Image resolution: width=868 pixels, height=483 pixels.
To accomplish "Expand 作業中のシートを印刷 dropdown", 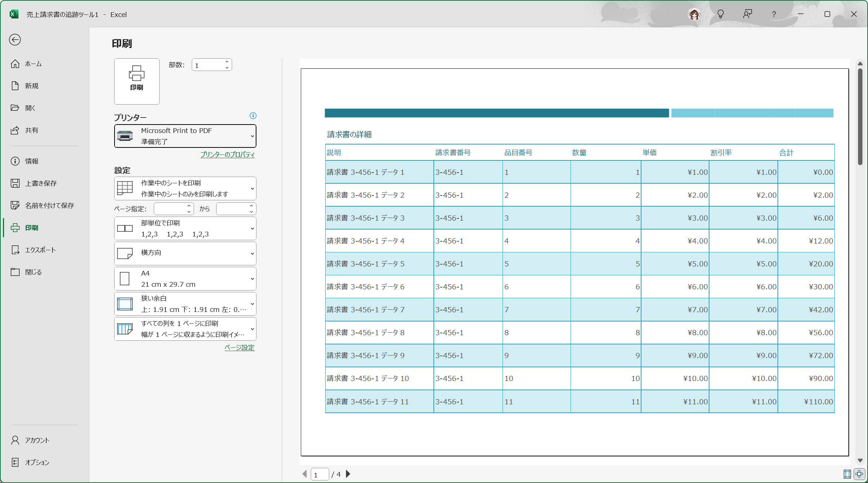I will [185, 188].
